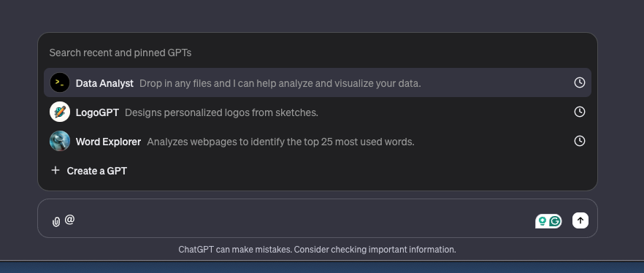Open the Data Analyst GPT avatar icon

point(60,82)
